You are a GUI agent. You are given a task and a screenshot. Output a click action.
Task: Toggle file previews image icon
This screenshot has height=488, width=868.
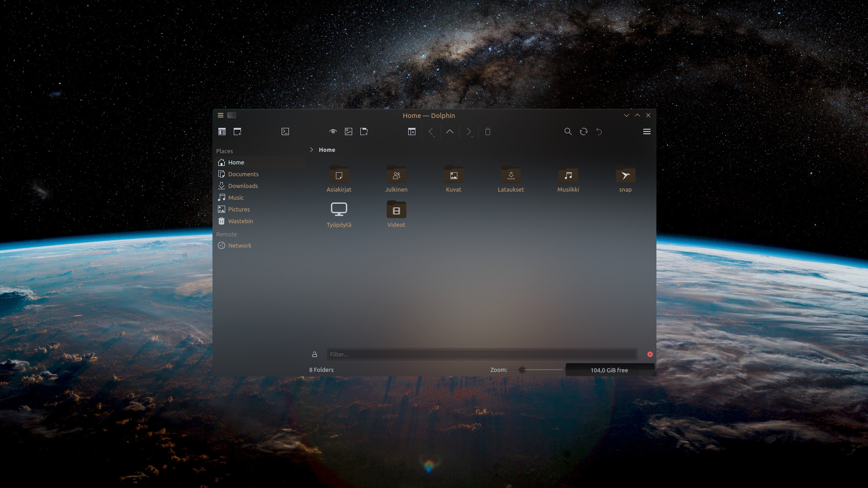pos(349,131)
